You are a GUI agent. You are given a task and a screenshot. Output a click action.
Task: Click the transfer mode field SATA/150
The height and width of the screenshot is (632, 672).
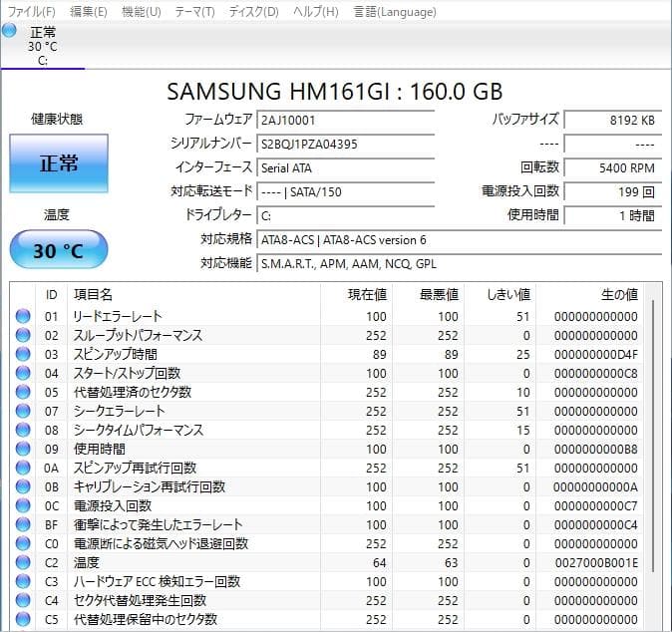point(345,192)
